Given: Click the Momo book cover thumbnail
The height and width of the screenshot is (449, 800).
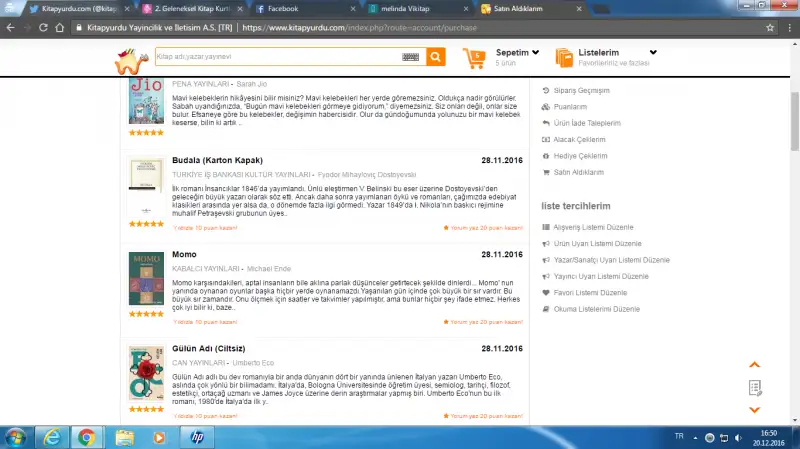Looking at the screenshot, I should (146, 278).
